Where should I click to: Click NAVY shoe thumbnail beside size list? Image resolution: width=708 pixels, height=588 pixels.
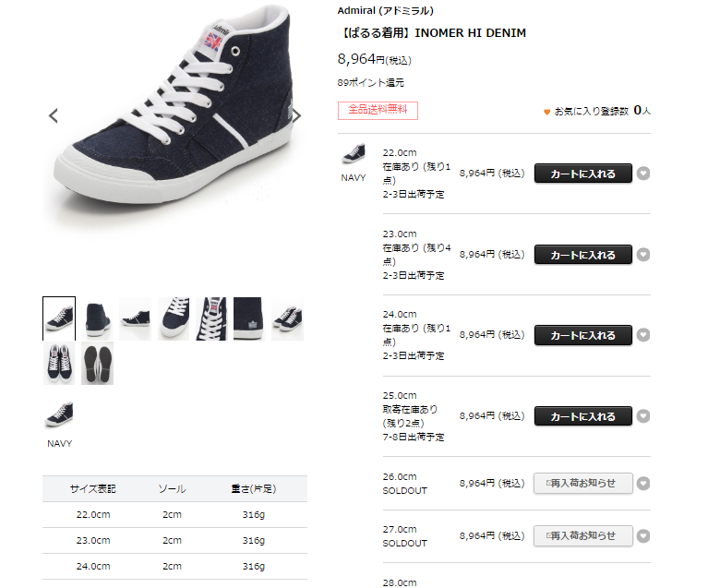pyautogui.click(x=354, y=154)
